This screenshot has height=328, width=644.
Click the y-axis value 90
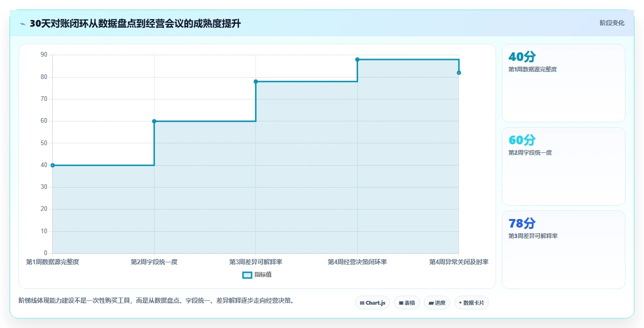coord(44,55)
